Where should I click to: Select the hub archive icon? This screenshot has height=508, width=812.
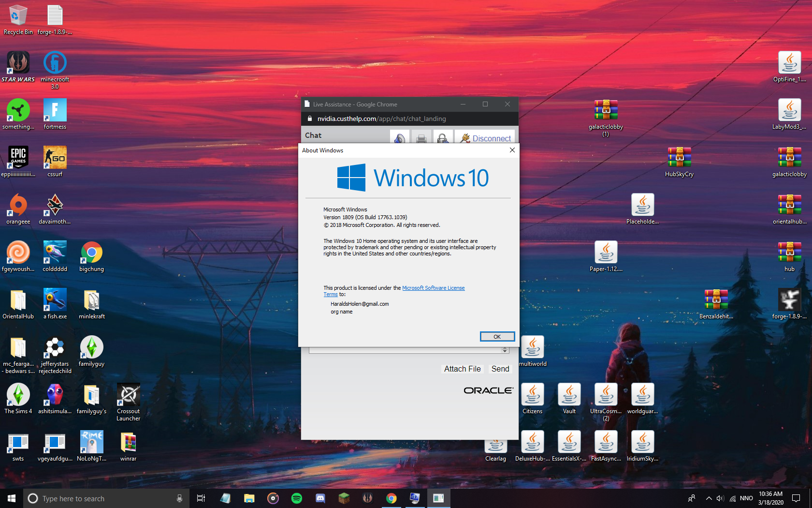click(x=789, y=256)
